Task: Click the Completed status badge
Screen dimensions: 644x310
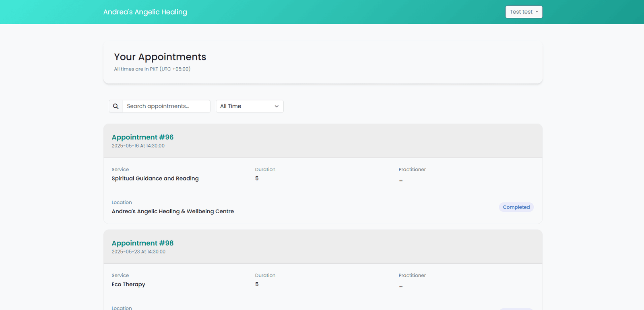Action: click(x=516, y=207)
